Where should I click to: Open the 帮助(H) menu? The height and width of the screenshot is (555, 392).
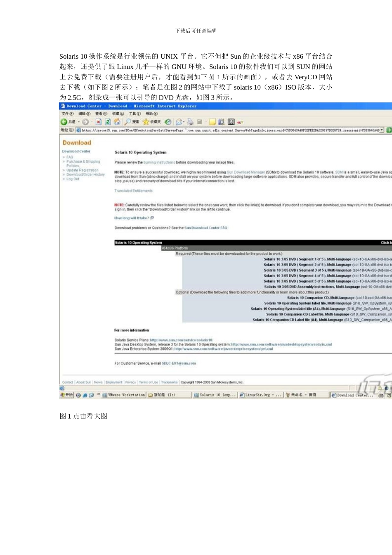coord(151,114)
